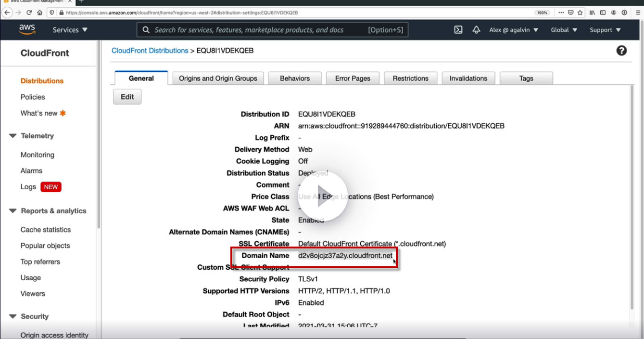Open Origin access identity page
The height and width of the screenshot is (339, 644).
tap(54, 335)
